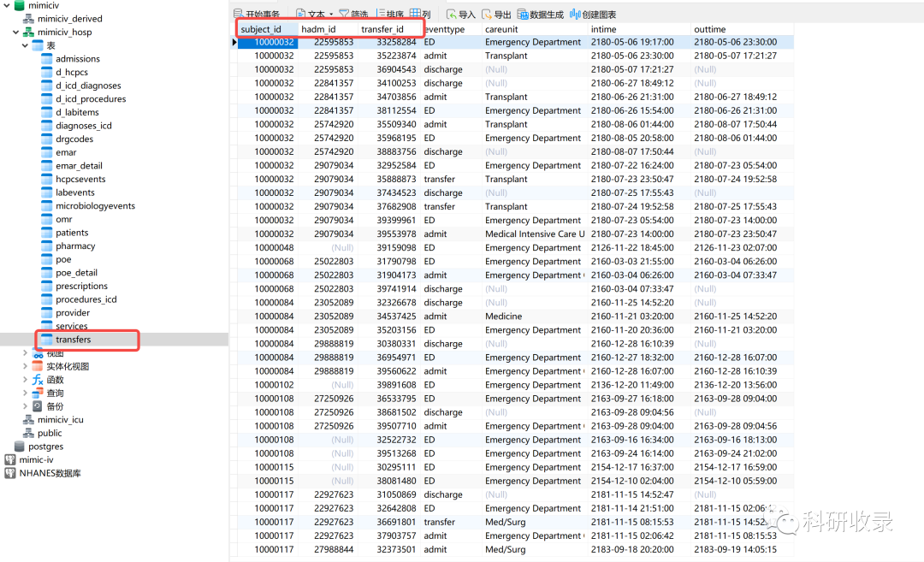The image size is (924, 562).
Task: Select the poe_detail table
Action: pos(76,273)
